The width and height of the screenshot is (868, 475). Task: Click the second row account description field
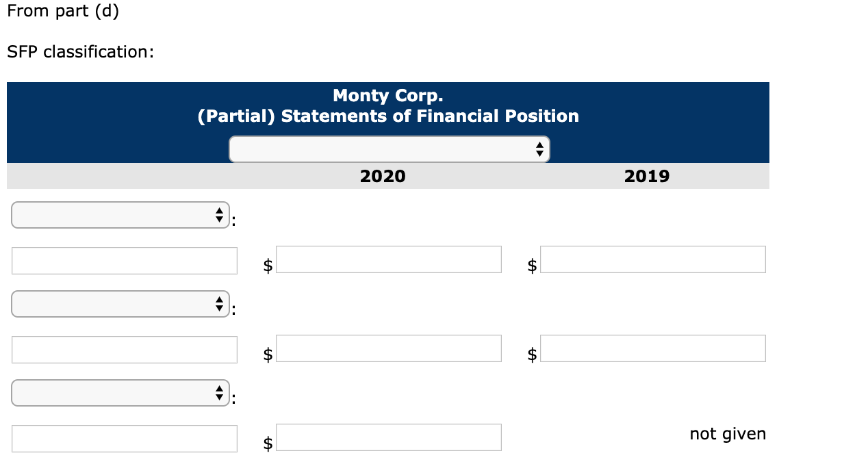coord(124,349)
